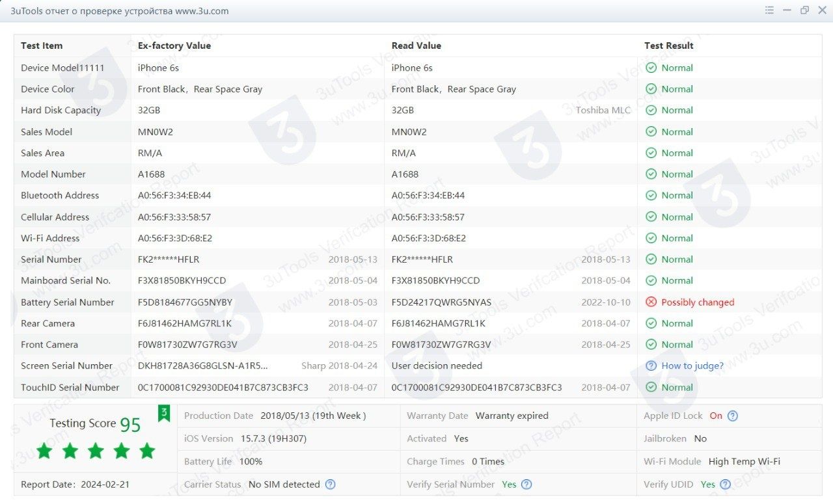Screen dimensions: 833x504
Task: Select the Sharp 2018-04-24 date text
Action: [339, 366]
